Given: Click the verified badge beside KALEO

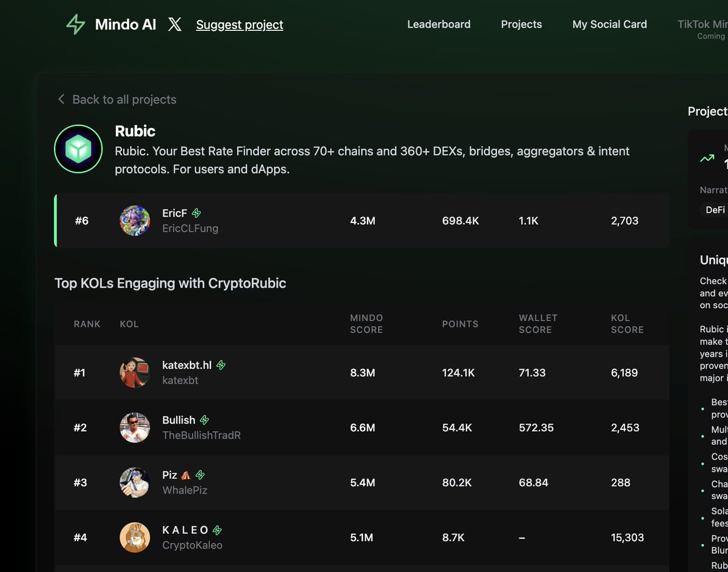Looking at the screenshot, I should click(217, 530).
